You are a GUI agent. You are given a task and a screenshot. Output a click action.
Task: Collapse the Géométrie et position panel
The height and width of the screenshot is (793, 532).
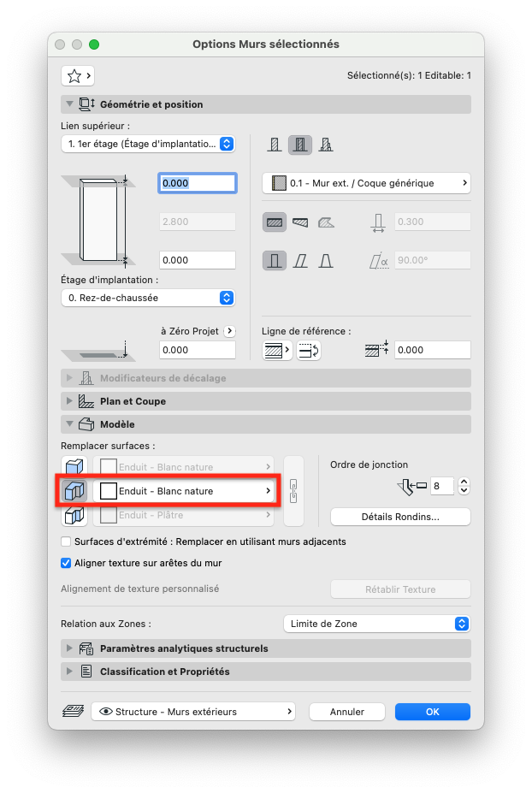coord(69,104)
